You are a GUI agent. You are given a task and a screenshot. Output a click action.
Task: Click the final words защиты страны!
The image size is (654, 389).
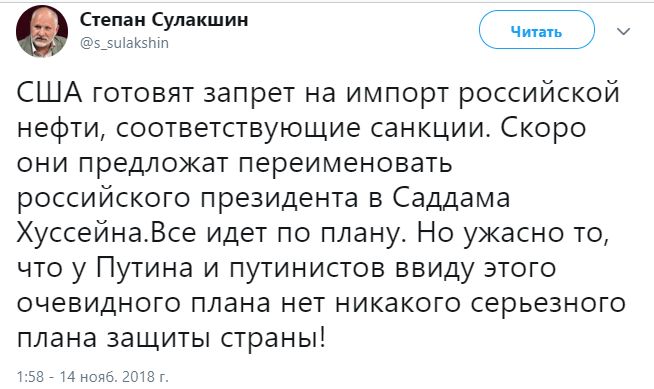[216, 339]
